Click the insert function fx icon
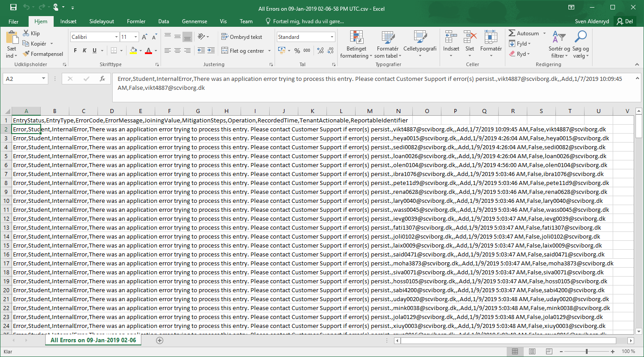 point(102,79)
